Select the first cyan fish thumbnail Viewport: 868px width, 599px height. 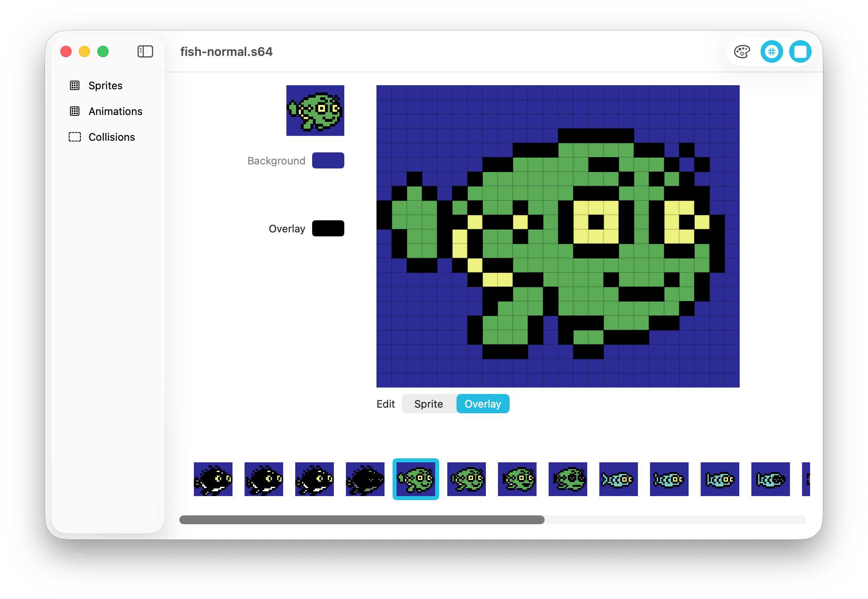[619, 479]
